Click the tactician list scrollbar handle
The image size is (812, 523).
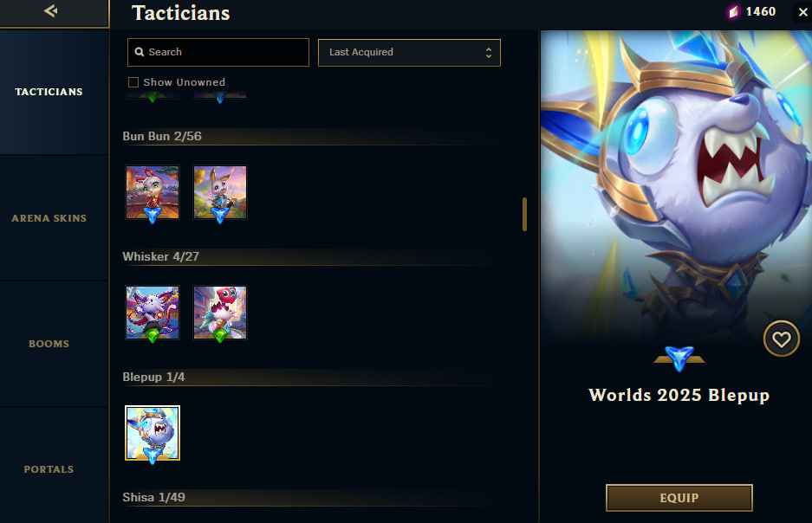pyautogui.click(x=524, y=214)
